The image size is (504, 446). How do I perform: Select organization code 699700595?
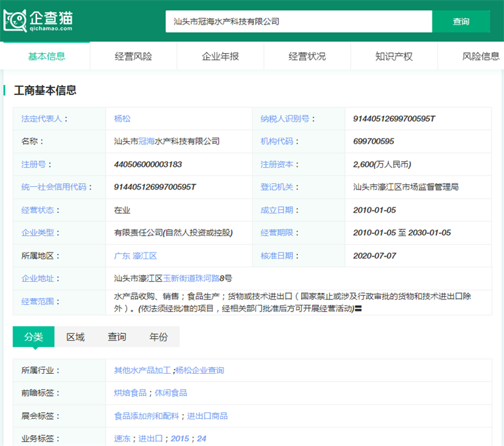[x=373, y=141]
